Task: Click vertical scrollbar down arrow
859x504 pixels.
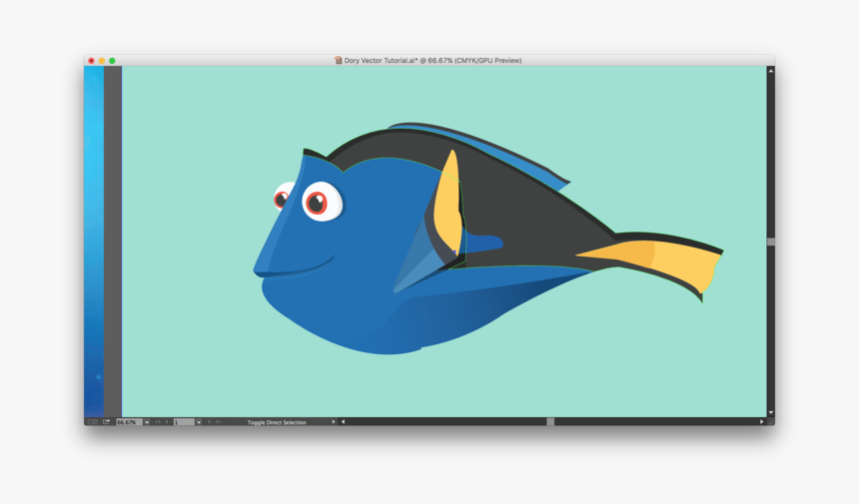Action: pyautogui.click(x=771, y=412)
